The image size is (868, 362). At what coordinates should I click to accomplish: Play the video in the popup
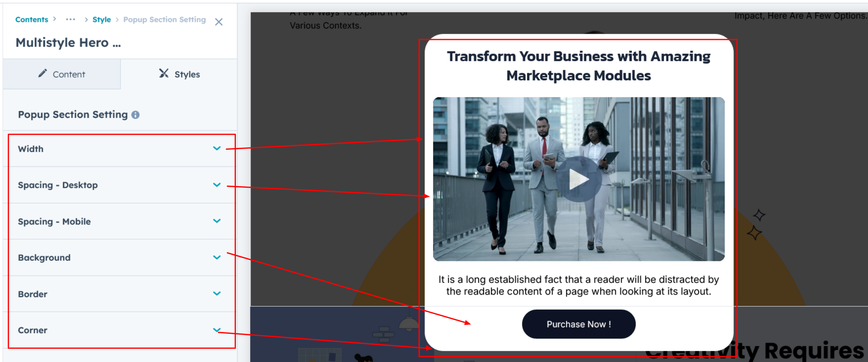pos(578,179)
